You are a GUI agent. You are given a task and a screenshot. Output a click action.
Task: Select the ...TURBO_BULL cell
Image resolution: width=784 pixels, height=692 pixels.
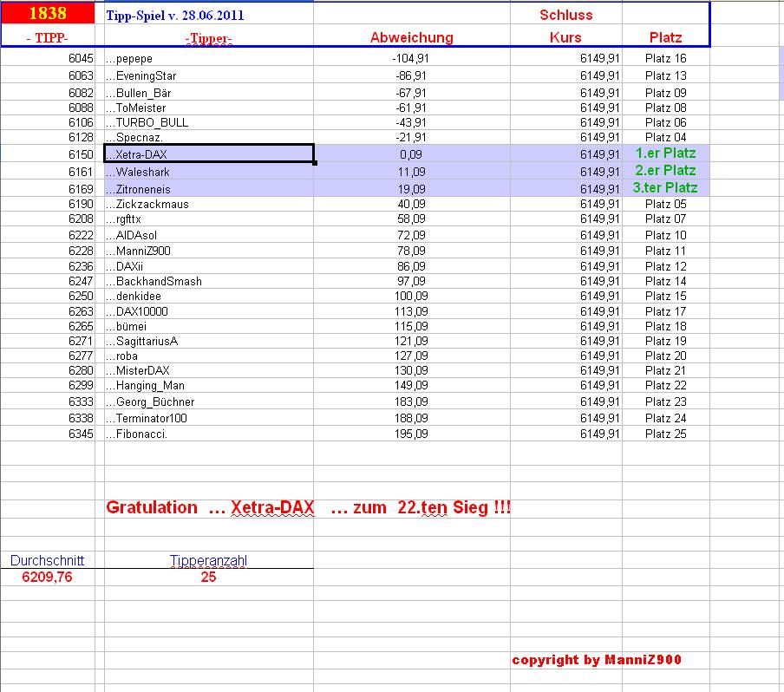point(208,122)
